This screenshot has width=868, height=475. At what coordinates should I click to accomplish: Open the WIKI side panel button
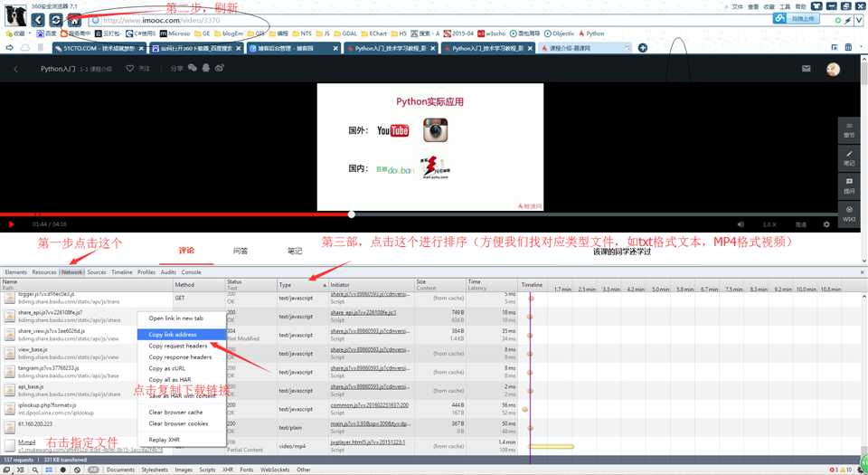coord(849,214)
